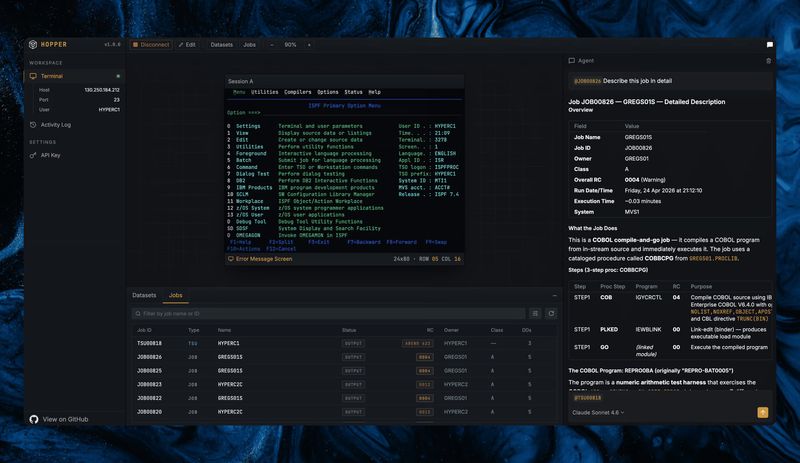
Task: Click the green connection status dot
Action: (x=118, y=76)
